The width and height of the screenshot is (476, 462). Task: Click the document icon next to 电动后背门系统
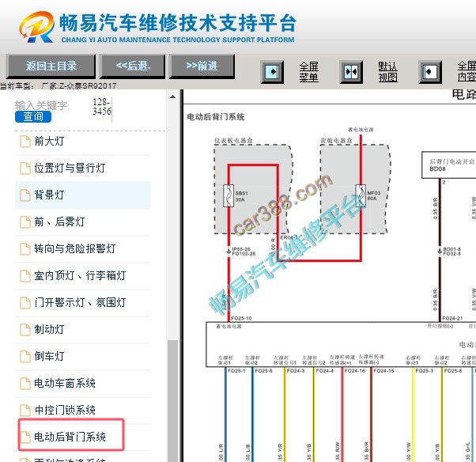click(x=25, y=437)
